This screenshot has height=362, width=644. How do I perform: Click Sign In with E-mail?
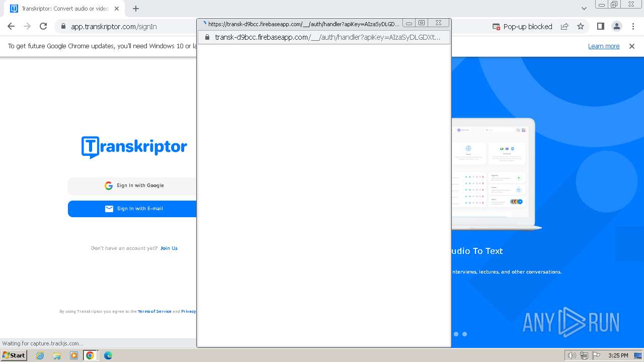pyautogui.click(x=132, y=209)
